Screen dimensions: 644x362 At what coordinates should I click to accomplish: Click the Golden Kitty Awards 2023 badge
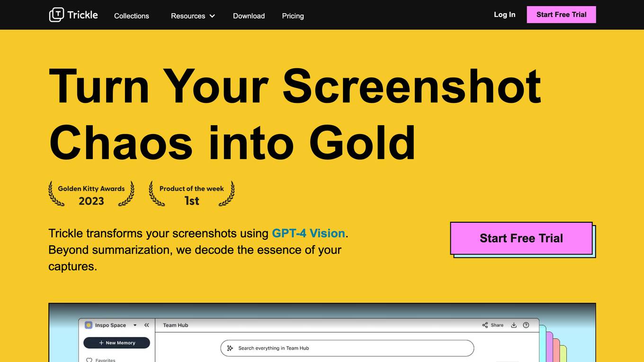91,194
